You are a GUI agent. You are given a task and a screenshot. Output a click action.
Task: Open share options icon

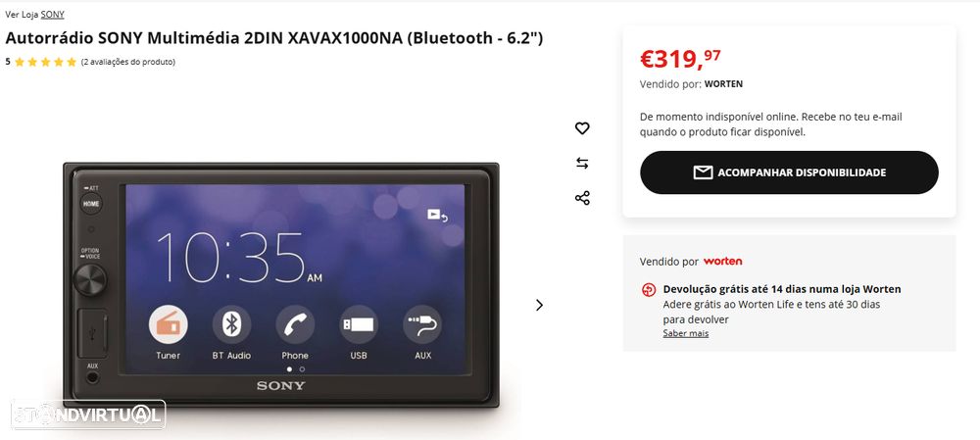pyautogui.click(x=582, y=198)
